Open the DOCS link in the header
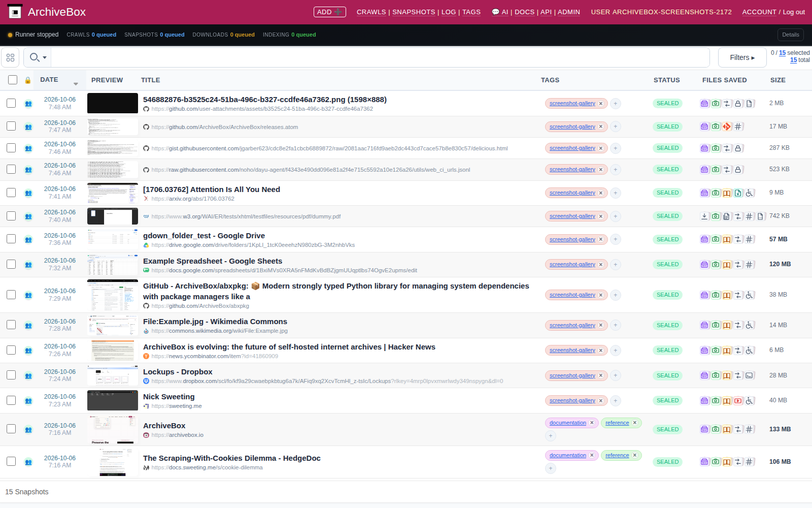Screen dimensions: 812x508 524,12
